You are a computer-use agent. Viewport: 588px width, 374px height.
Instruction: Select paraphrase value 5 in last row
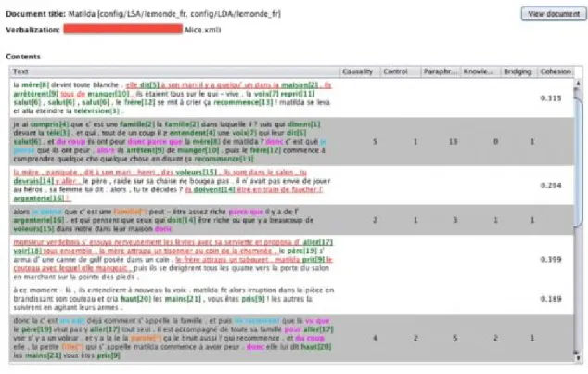coord(454,338)
